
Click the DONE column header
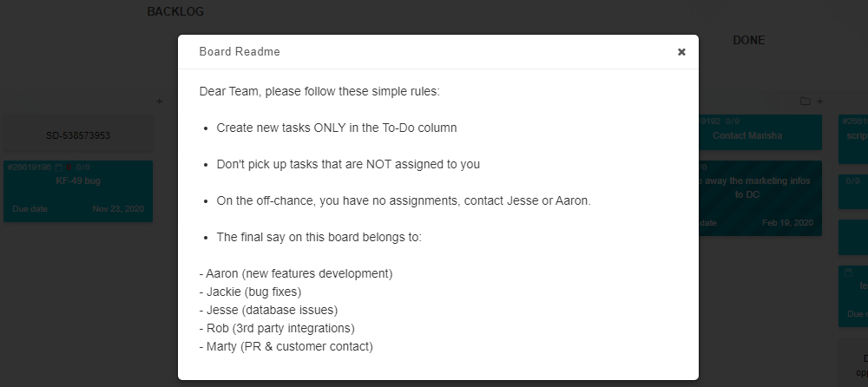tap(748, 41)
